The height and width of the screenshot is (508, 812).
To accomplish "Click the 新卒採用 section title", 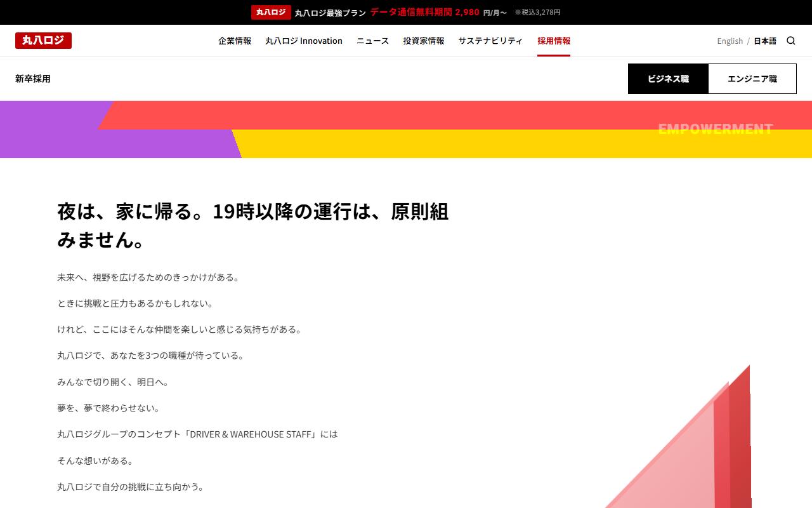I will point(33,79).
